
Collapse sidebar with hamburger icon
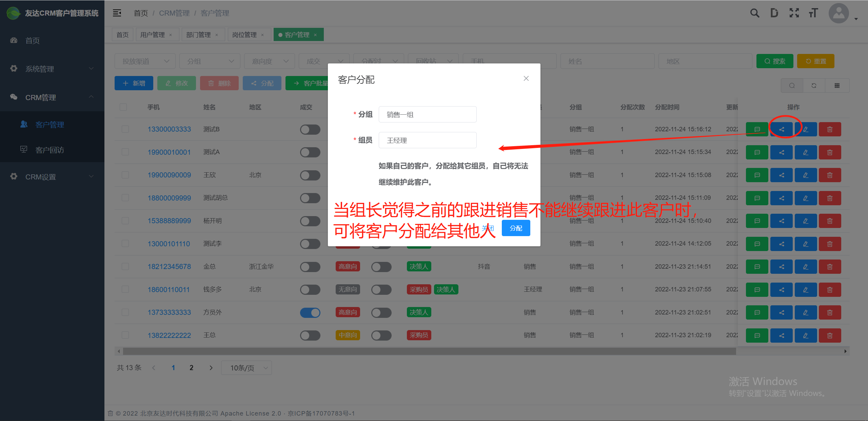click(x=117, y=13)
